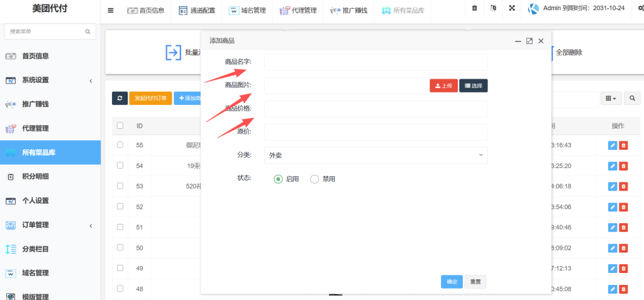Click the 选择 image chooser button
The height and width of the screenshot is (300, 644).
coord(474,86)
